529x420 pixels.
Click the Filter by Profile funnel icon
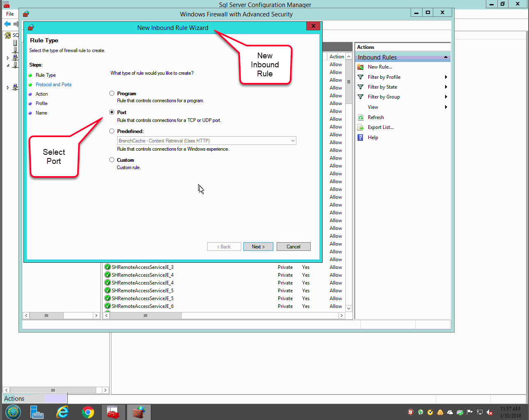tap(360, 77)
